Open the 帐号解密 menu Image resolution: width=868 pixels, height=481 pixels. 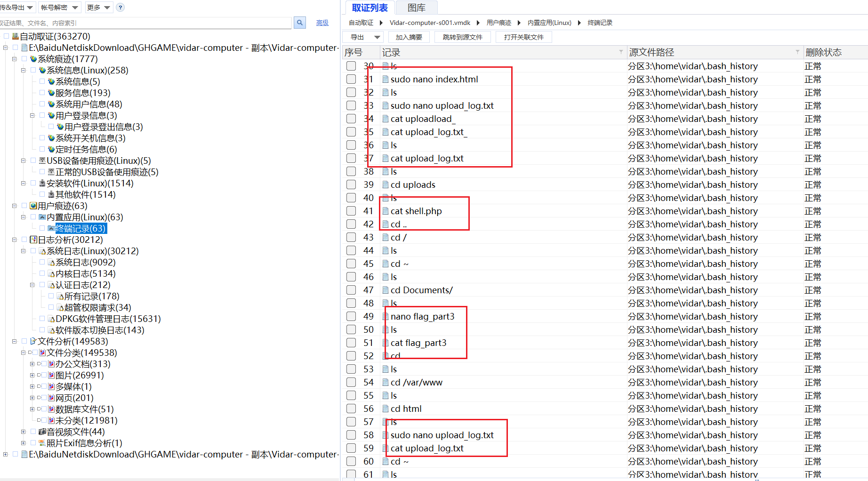click(x=59, y=8)
